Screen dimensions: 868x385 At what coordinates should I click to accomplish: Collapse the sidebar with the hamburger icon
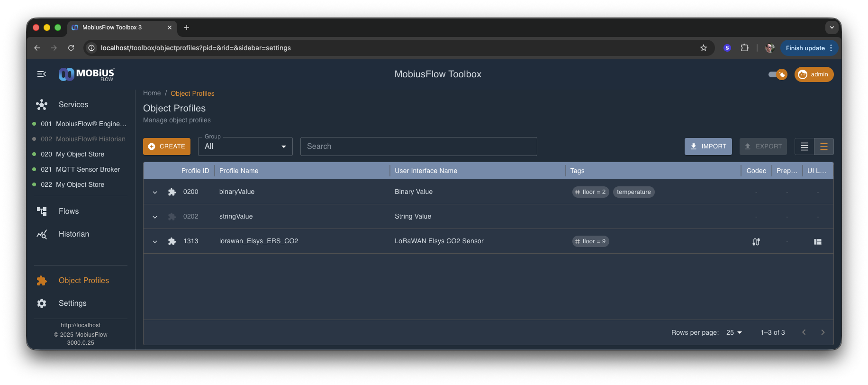click(42, 74)
